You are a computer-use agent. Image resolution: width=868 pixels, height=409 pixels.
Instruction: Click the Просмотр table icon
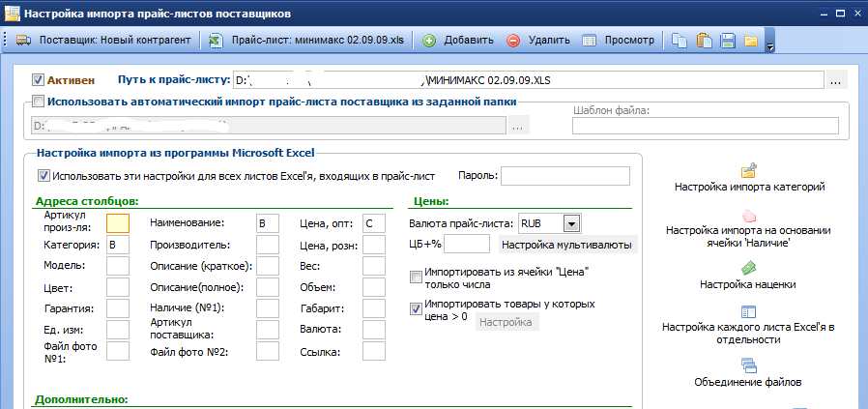[x=590, y=41]
